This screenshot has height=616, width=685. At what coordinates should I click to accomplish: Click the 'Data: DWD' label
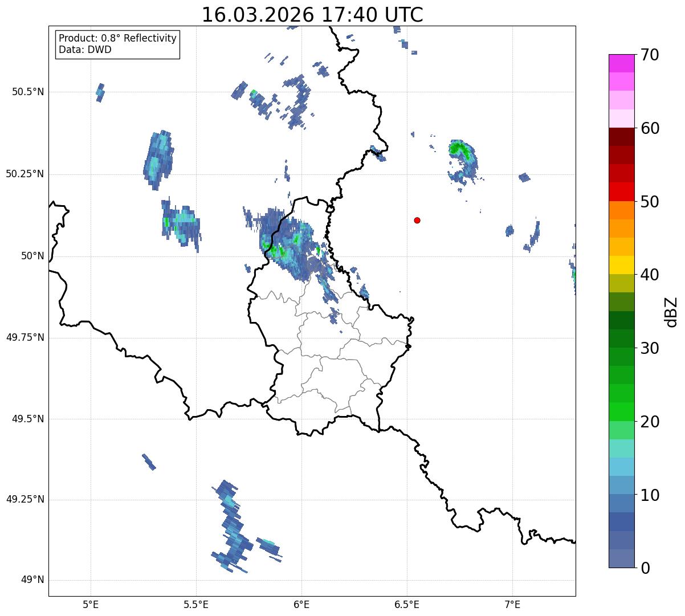tap(85, 50)
